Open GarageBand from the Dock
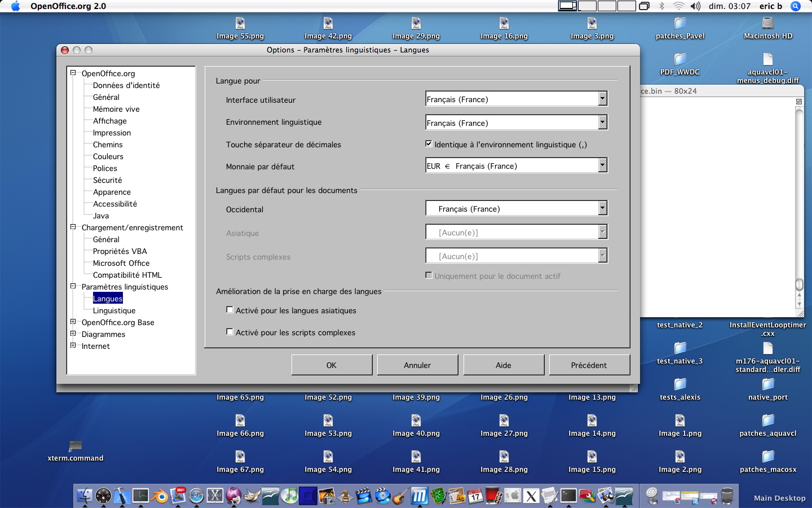Viewport: 812px width, 508px height. tap(401, 496)
